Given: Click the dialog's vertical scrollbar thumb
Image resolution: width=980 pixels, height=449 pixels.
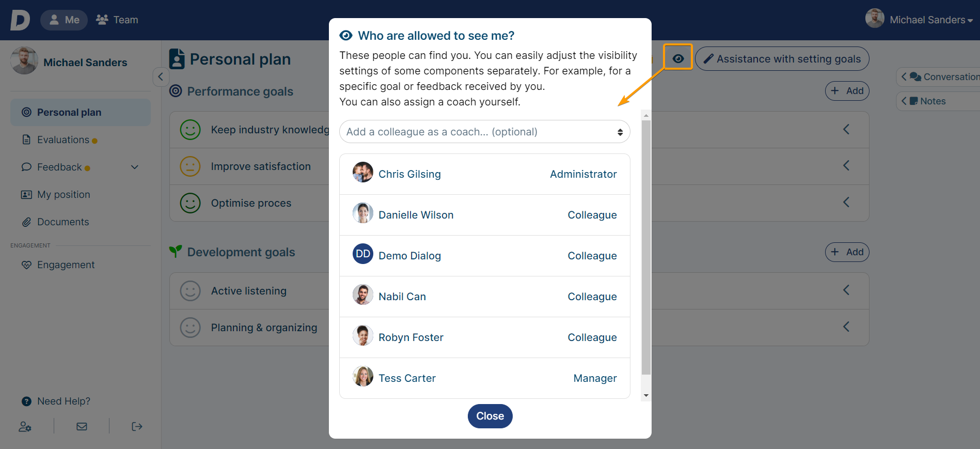Looking at the screenshot, I should pos(646,247).
